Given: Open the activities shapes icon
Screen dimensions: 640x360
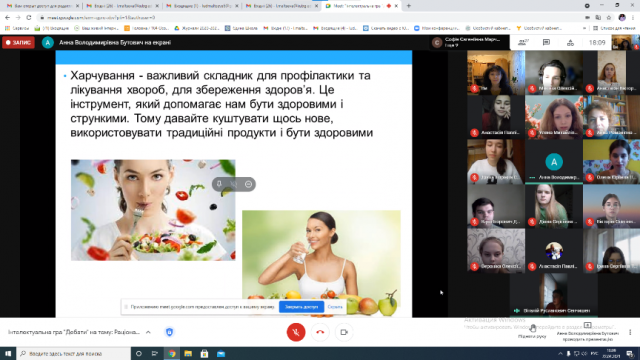Looking at the screenshot, I should pos(570,42).
